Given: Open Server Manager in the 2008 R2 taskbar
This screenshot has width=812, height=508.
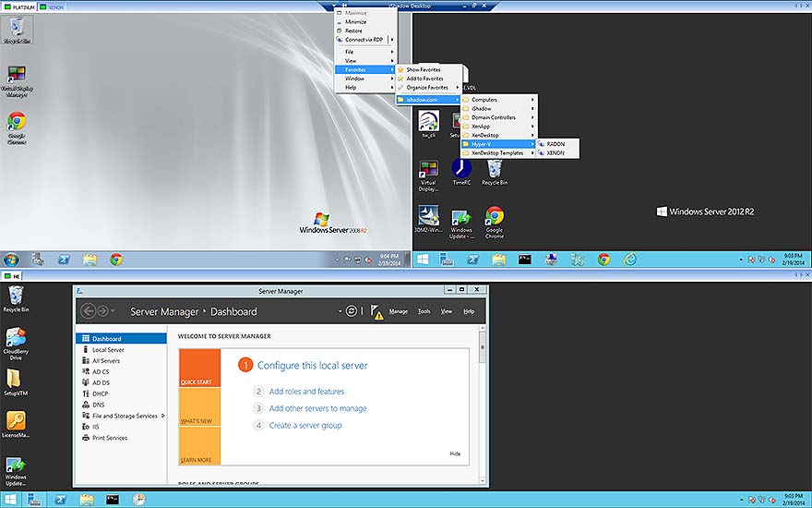Looking at the screenshot, I should [37, 260].
